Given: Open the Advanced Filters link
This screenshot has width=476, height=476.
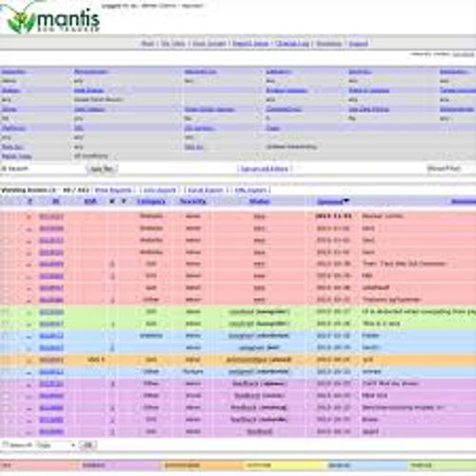Looking at the screenshot, I should (265, 169).
